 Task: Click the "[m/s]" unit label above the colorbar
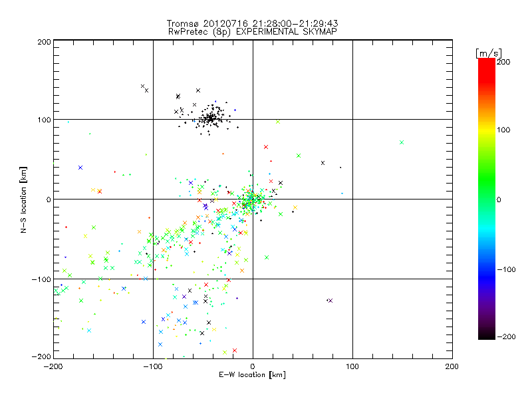pos(489,53)
